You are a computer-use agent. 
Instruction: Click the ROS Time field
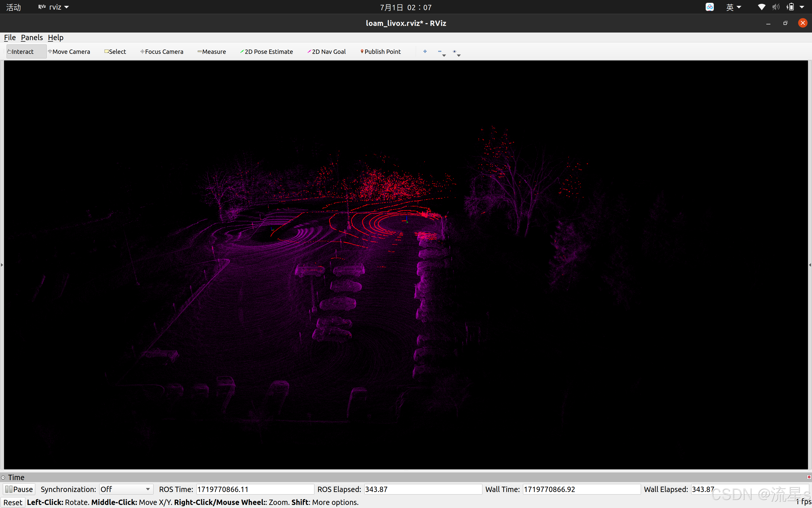255,489
